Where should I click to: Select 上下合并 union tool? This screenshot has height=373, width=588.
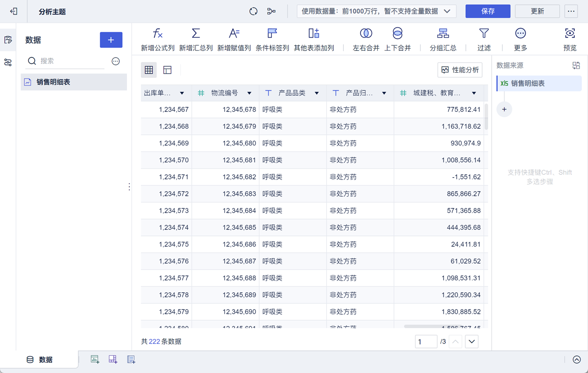point(397,34)
